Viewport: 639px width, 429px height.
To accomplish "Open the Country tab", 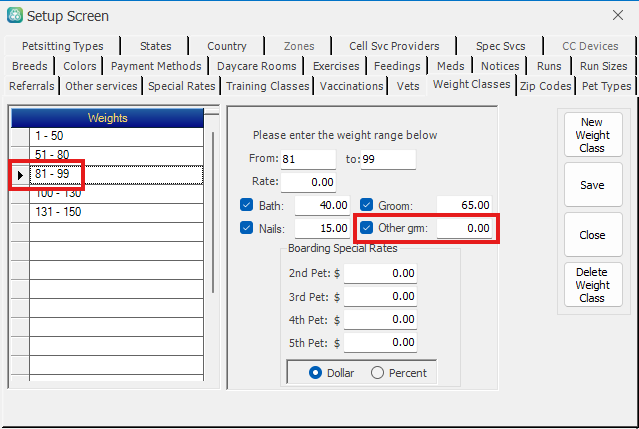I will (227, 46).
